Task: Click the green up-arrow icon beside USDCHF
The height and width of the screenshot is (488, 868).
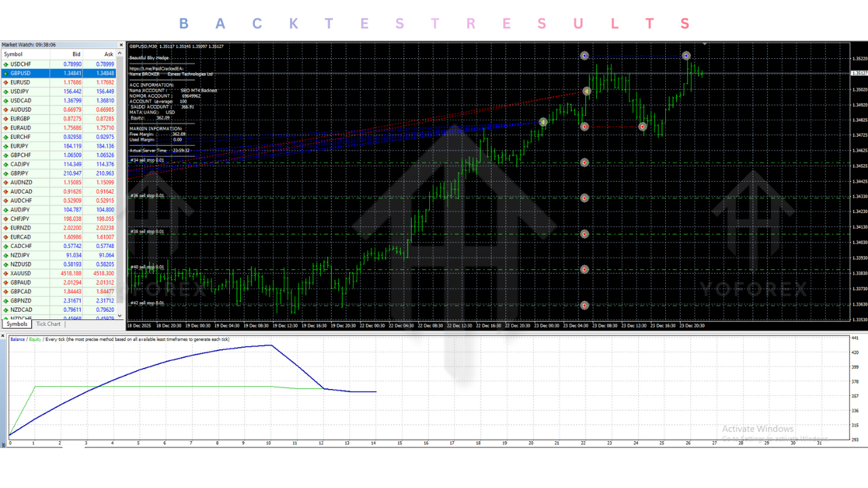Action: (5, 64)
